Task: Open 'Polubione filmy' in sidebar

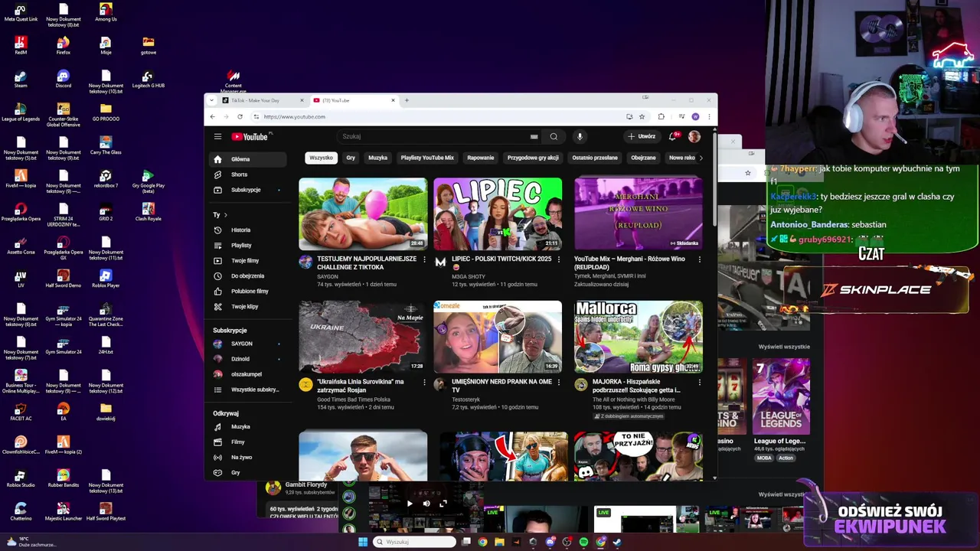Action: 250,291
